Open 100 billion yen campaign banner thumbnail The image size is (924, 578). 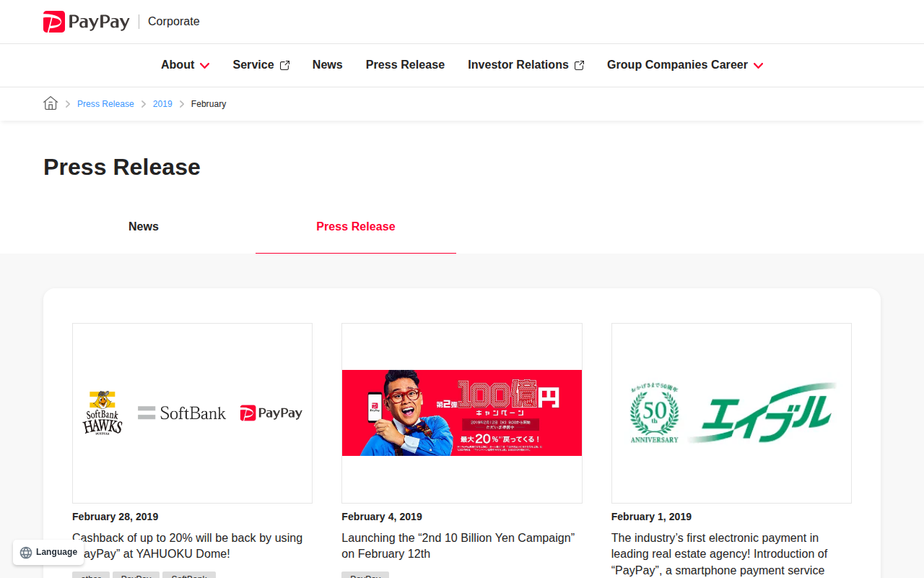point(462,413)
